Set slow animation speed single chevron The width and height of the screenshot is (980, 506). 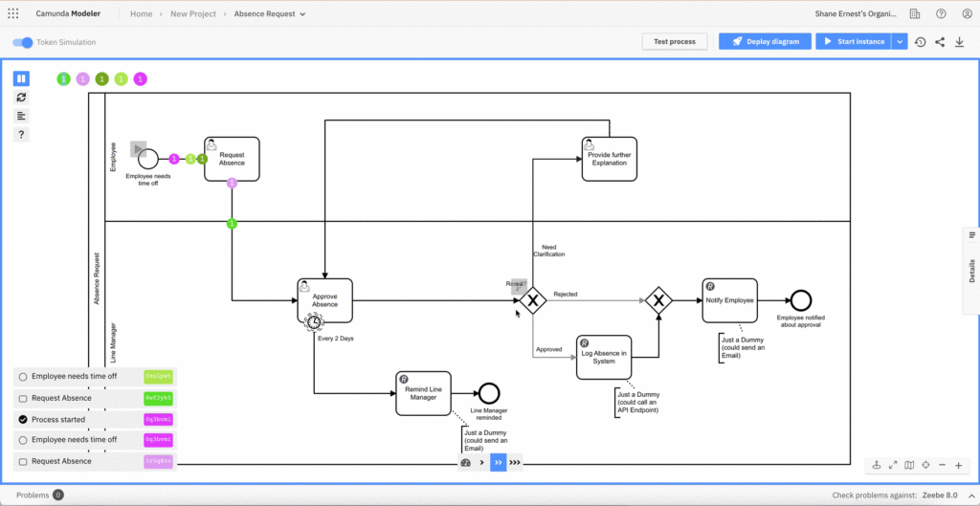(x=482, y=463)
